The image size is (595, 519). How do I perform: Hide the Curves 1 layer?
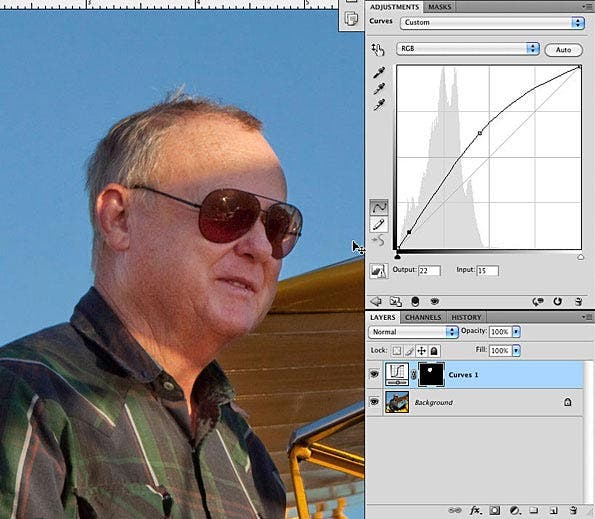[374, 374]
